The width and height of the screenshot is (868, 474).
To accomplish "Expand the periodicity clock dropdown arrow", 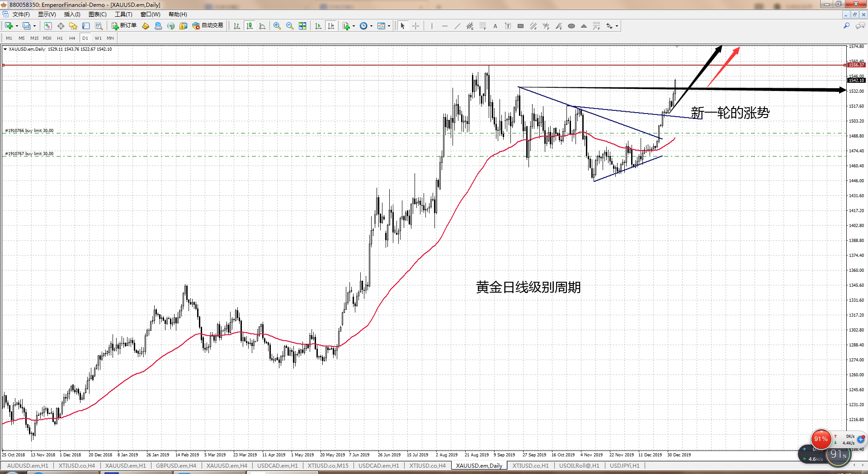I will (x=372, y=26).
